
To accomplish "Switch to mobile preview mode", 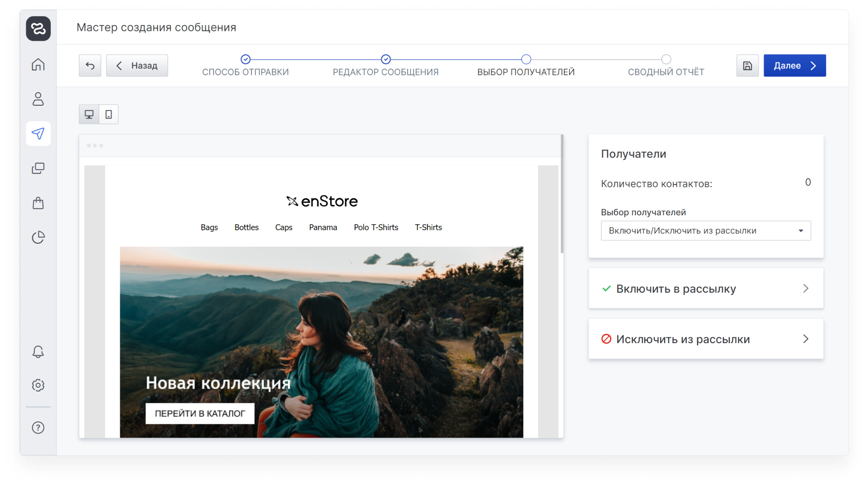I will [x=109, y=115].
